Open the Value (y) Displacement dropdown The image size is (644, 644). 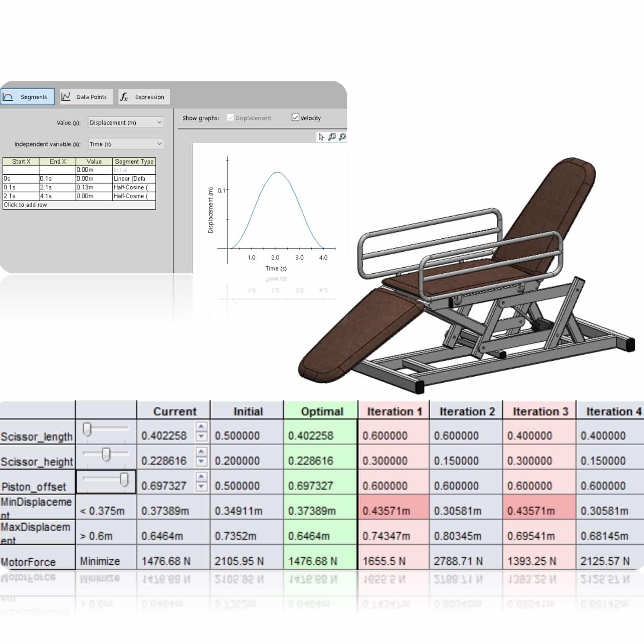pos(126,122)
